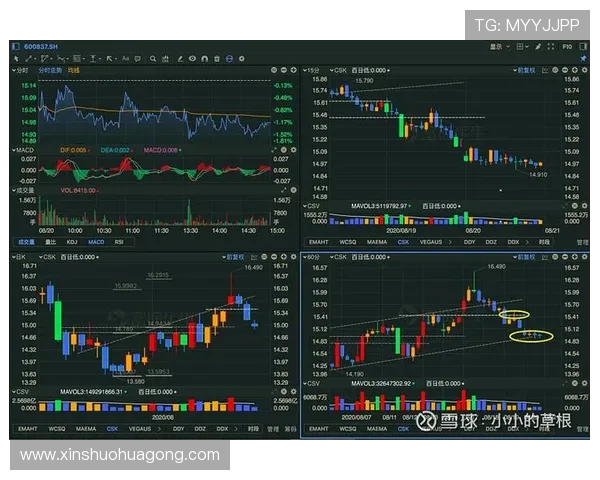Zoom in the 分时 intraday chart
The image size is (600, 480).
(x=293, y=70)
